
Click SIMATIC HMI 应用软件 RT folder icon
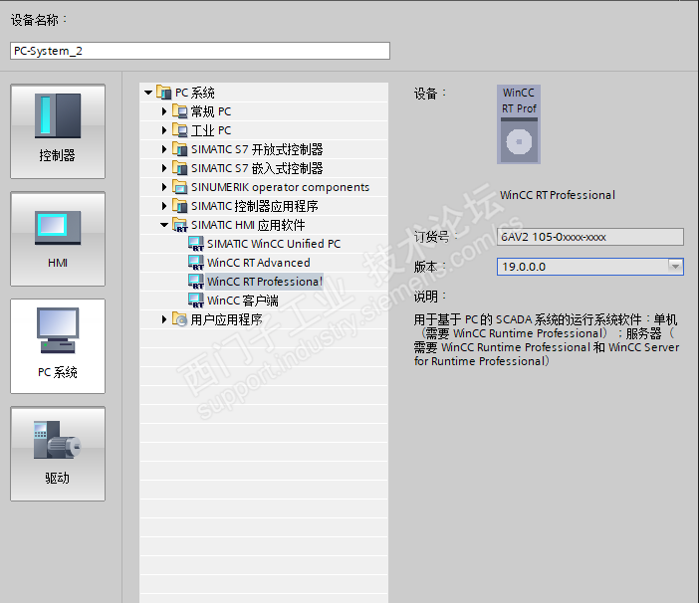point(180,225)
